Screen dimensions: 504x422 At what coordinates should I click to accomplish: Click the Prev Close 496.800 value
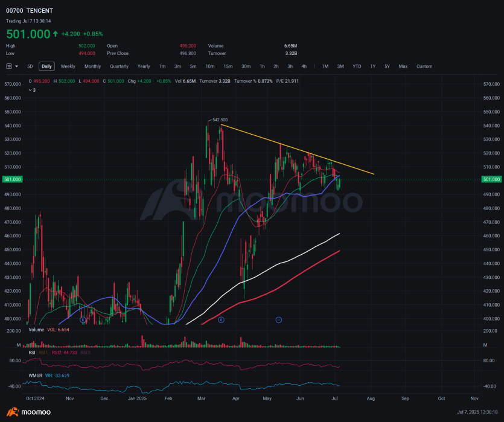coord(188,53)
